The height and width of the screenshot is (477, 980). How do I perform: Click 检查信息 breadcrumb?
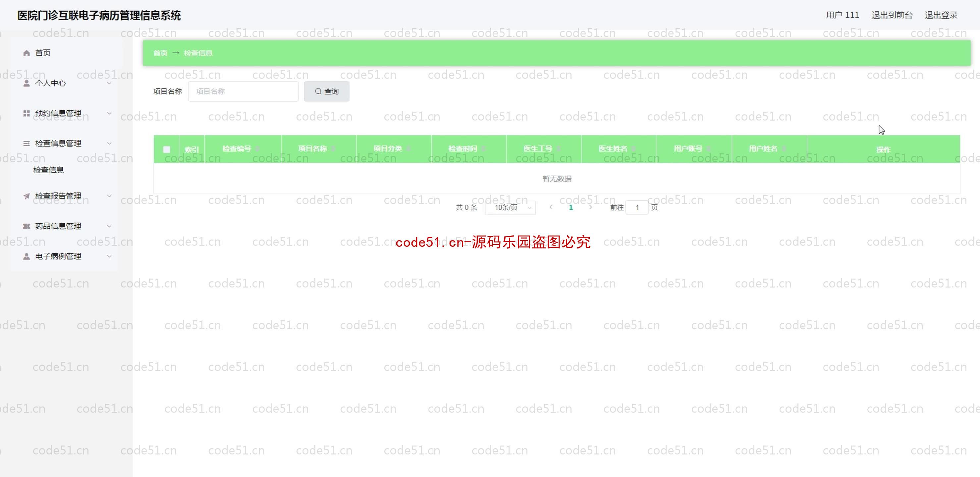[x=198, y=53]
